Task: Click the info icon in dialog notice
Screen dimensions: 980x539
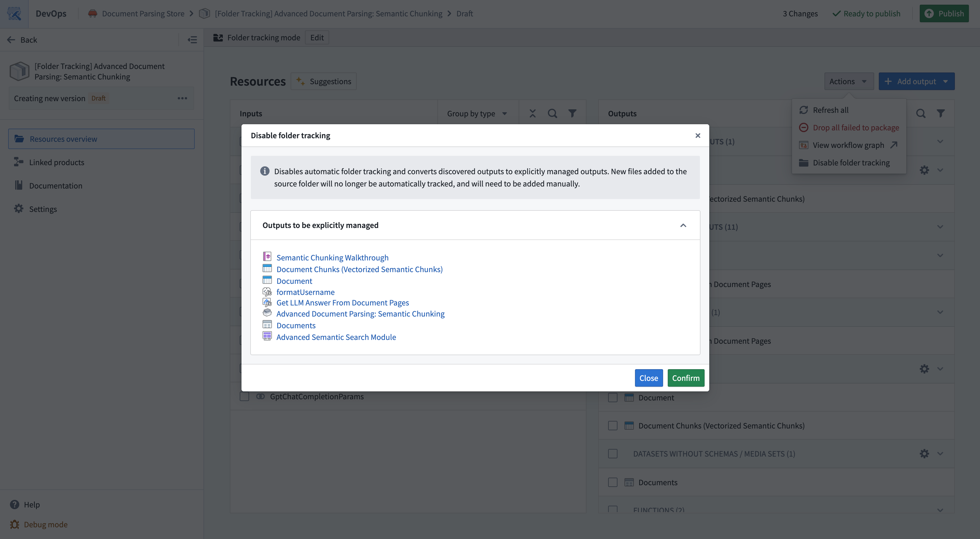Action: click(265, 171)
